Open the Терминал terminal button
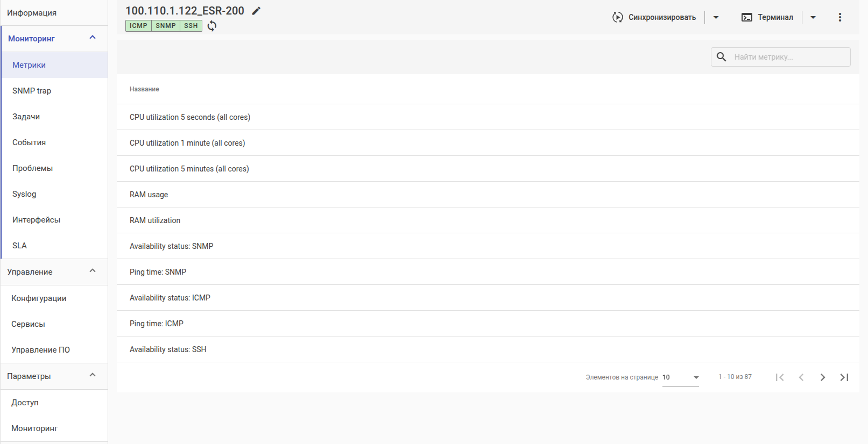This screenshot has width=868, height=444. pos(767,17)
